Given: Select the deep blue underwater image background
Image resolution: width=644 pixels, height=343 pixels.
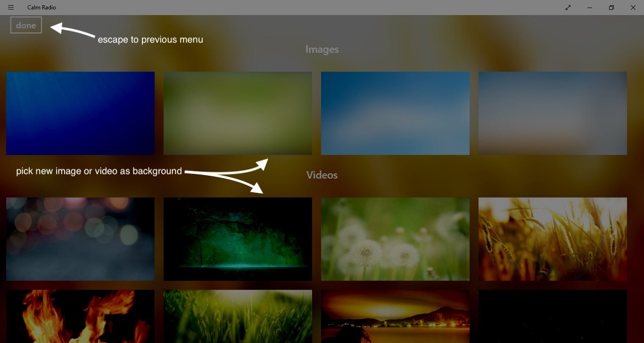Looking at the screenshot, I should (x=80, y=113).
